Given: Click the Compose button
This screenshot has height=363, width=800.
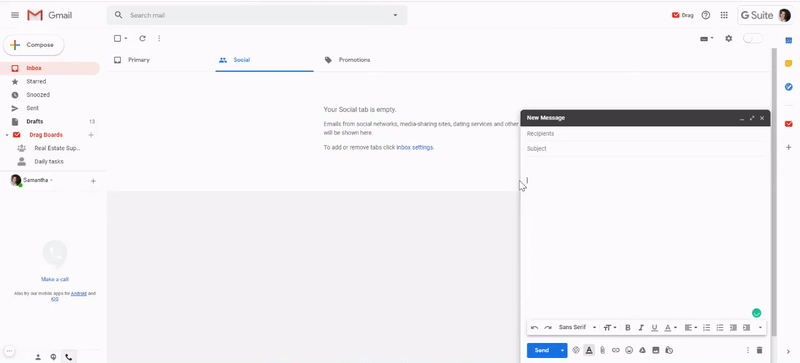Looking at the screenshot, I should (x=34, y=45).
